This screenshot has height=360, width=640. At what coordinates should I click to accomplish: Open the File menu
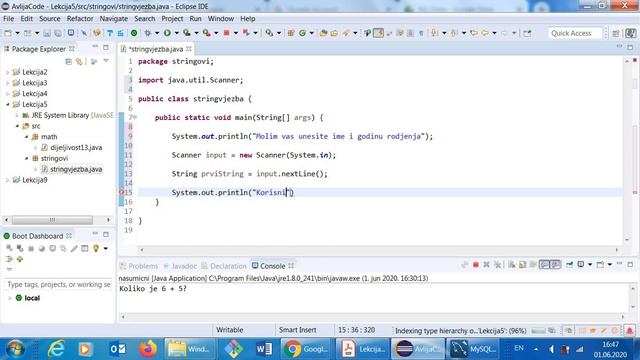click(9, 19)
